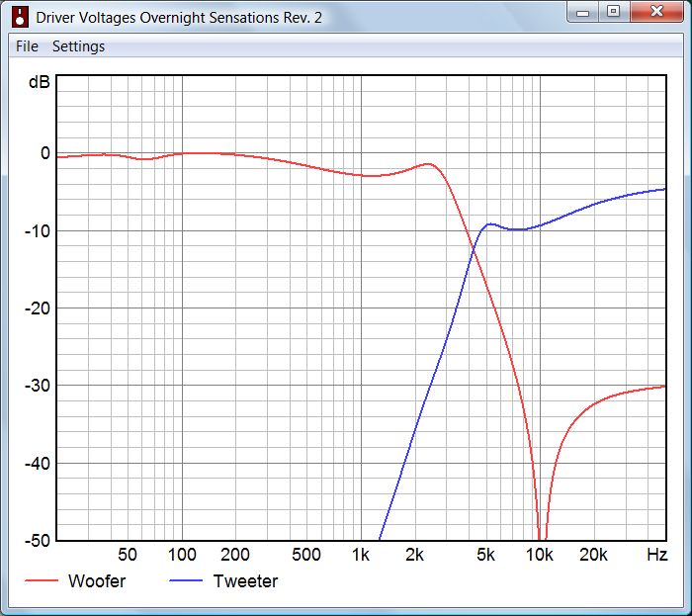This screenshot has width=692, height=616.
Task: Click the blue Tweeter legend line
Action: tap(186, 580)
